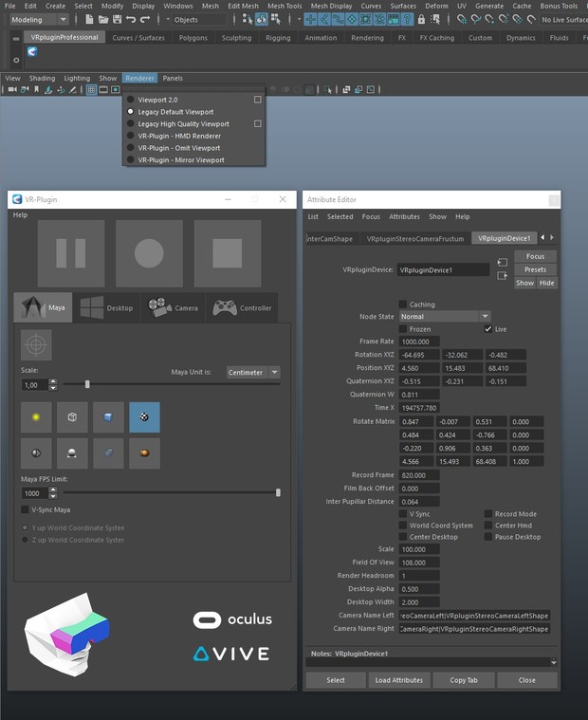Image resolution: width=588 pixels, height=720 pixels.
Task: Click the white sphere on pedestal icon
Action: pos(72,453)
